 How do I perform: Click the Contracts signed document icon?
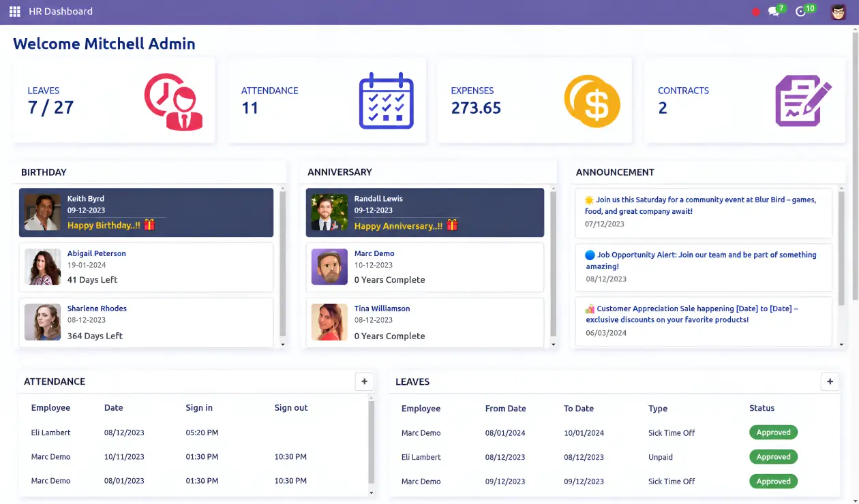(804, 101)
